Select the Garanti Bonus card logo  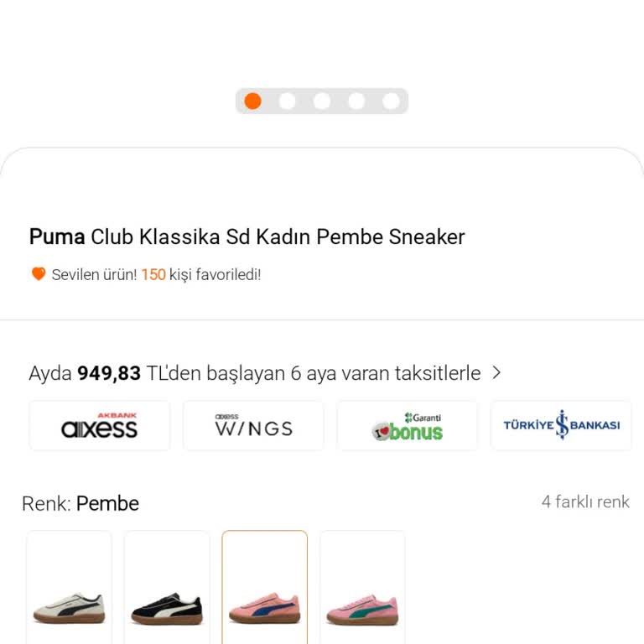(407, 425)
